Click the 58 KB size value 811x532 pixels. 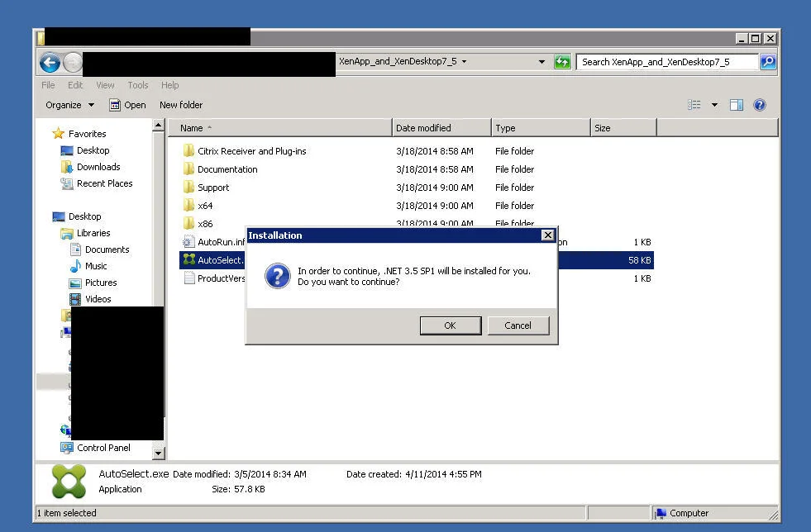pyautogui.click(x=640, y=260)
